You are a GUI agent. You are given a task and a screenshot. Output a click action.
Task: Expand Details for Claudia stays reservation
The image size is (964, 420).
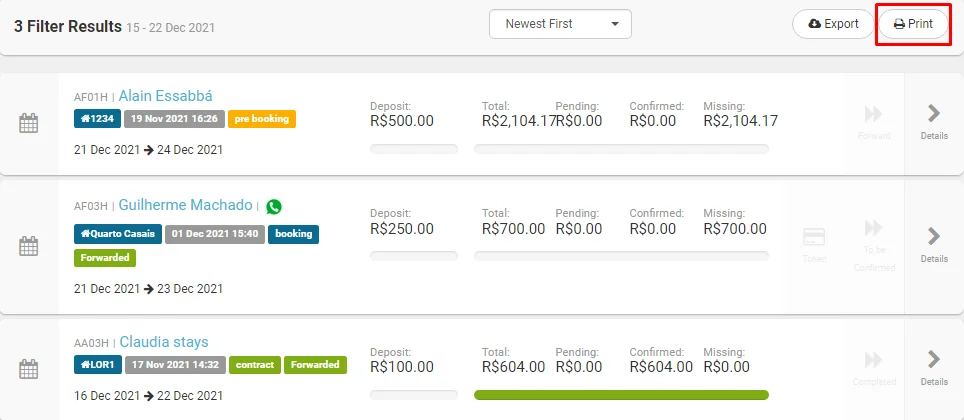(934, 367)
